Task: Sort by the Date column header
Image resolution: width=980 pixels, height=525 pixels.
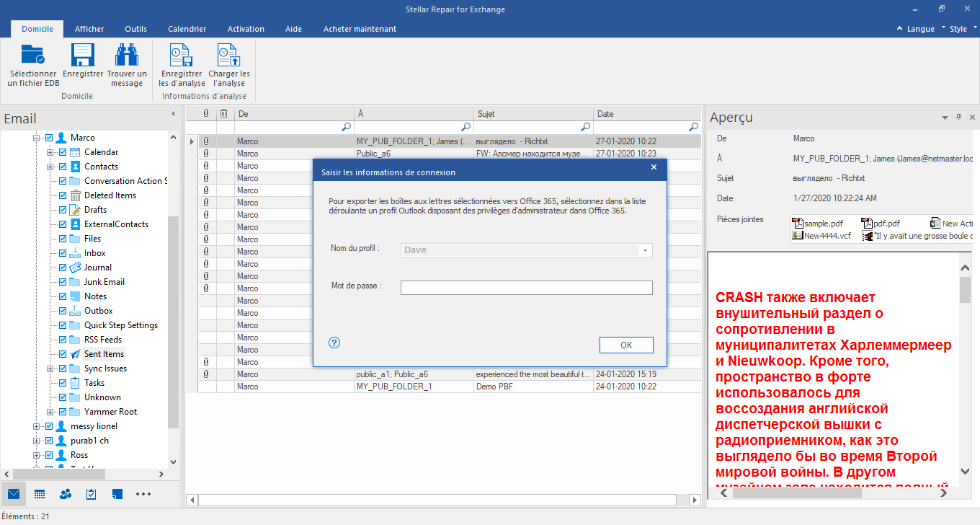Action: [647, 114]
